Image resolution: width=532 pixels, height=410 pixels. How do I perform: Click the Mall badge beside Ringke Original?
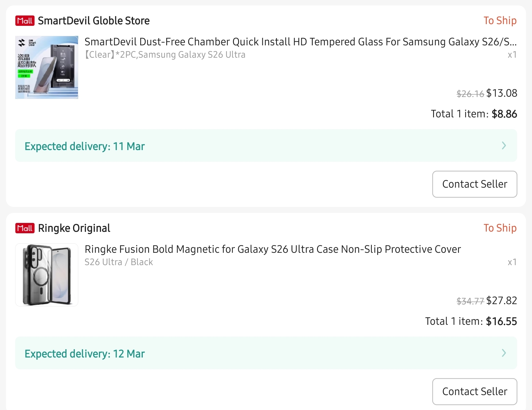tap(25, 228)
